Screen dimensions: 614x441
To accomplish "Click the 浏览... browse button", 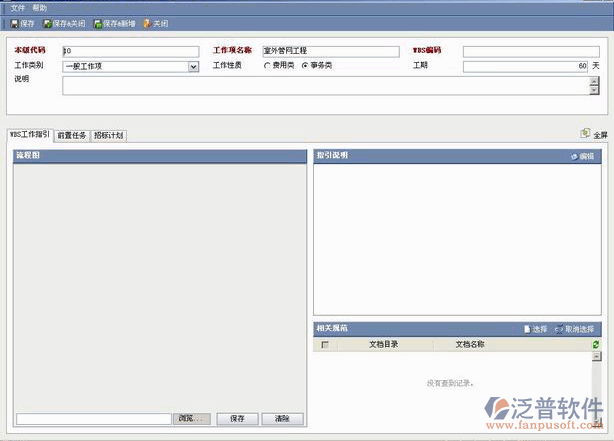I will coord(192,419).
